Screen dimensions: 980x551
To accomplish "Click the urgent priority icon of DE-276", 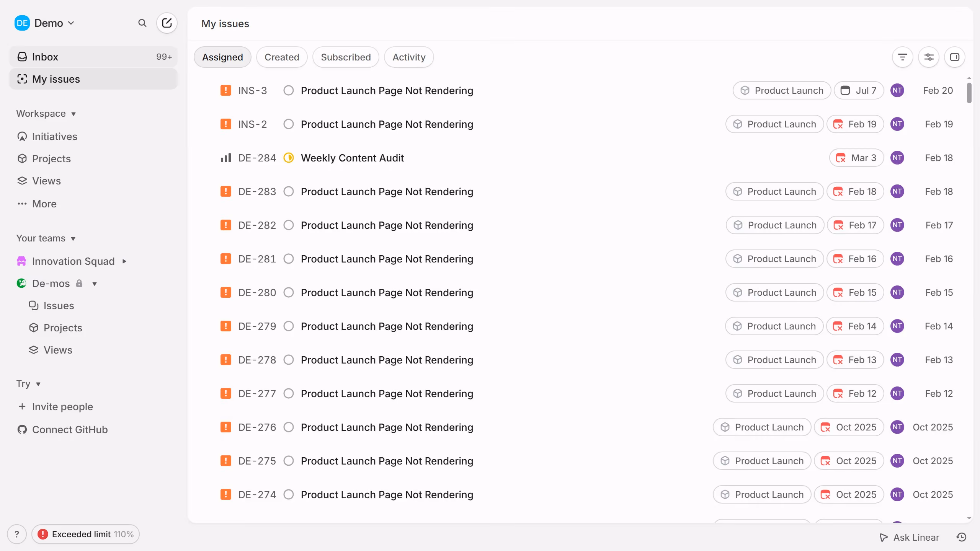I will [x=226, y=427].
